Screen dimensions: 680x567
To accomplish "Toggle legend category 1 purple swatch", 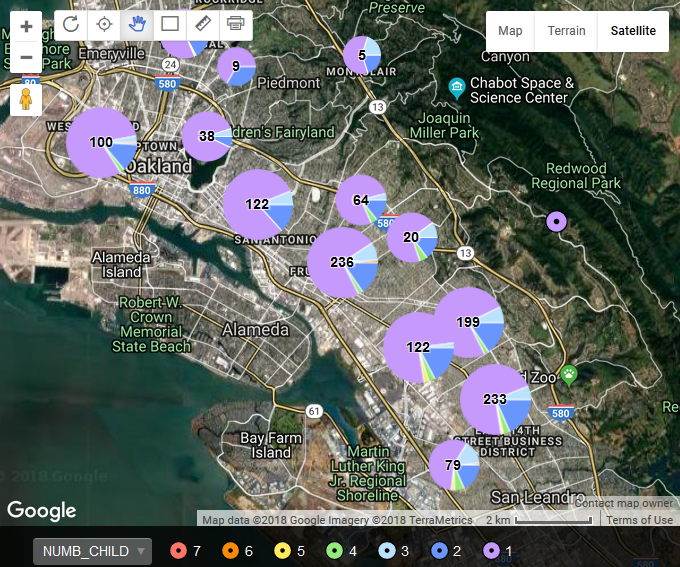I will click(491, 551).
